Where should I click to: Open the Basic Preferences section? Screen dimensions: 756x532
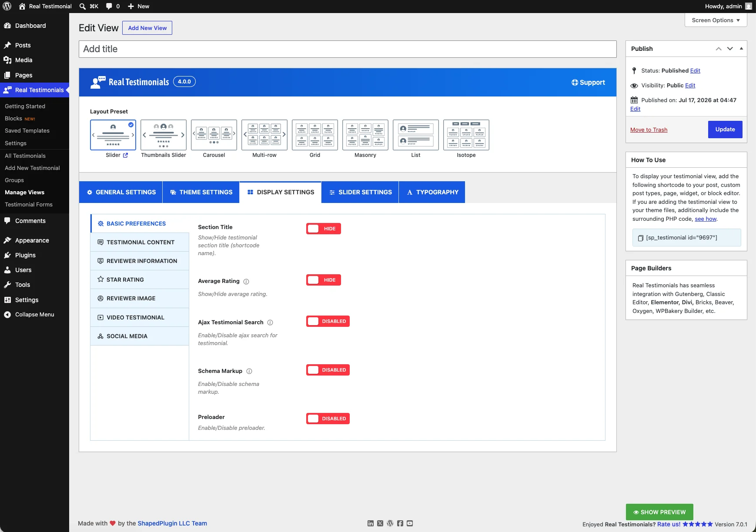tap(140, 223)
